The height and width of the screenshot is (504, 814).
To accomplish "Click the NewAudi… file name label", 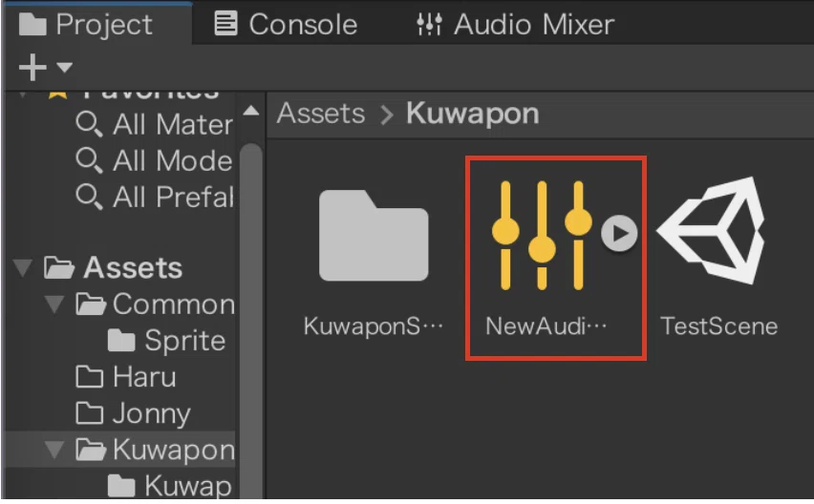I will tap(546, 326).
